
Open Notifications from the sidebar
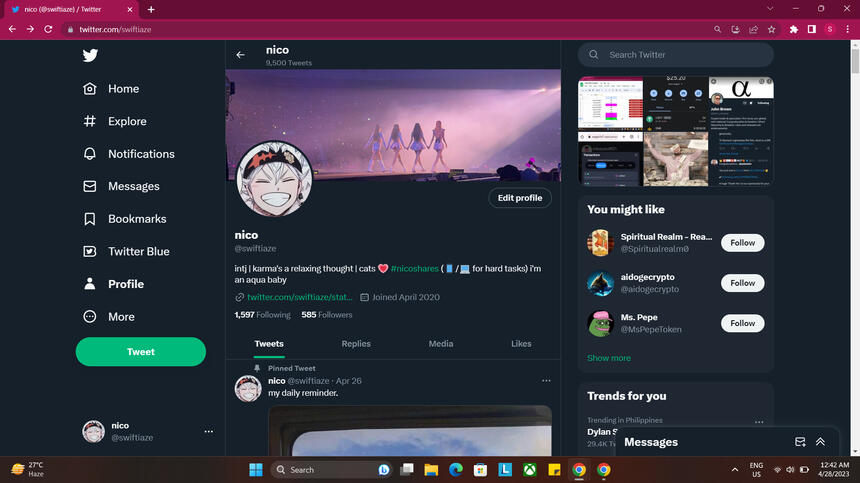[x=129, y=154]
